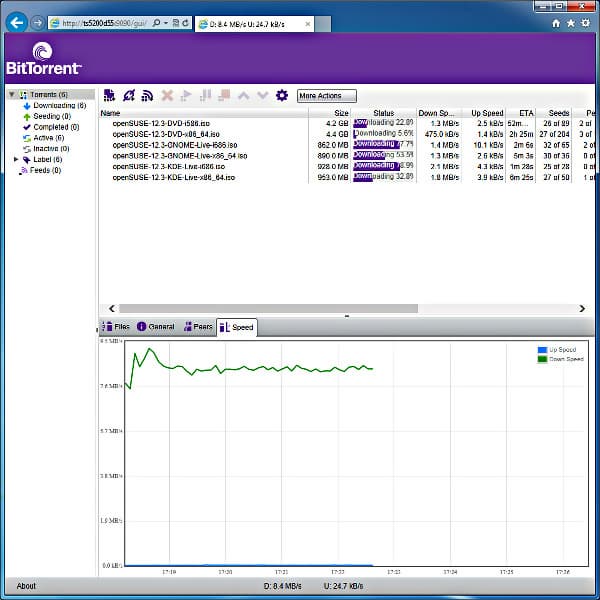
Task: Switch to the Peers tab
Action: click(x=198, y=327)
